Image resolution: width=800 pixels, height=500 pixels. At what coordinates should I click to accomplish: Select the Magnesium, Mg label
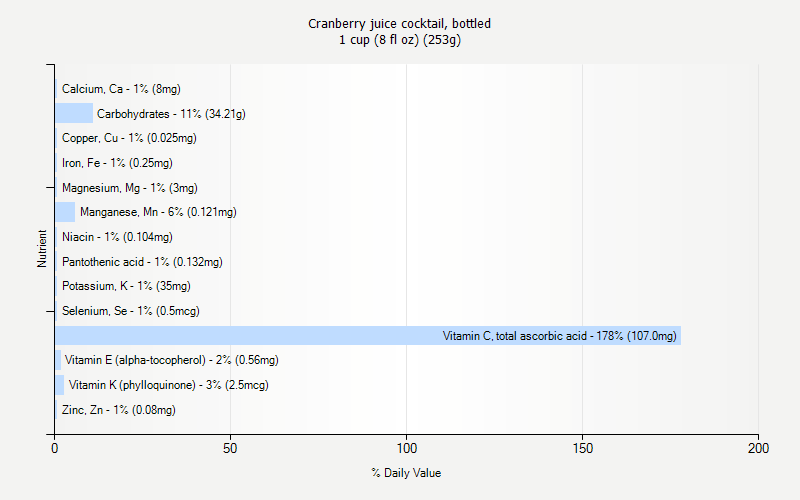click(x=130, y=188)
